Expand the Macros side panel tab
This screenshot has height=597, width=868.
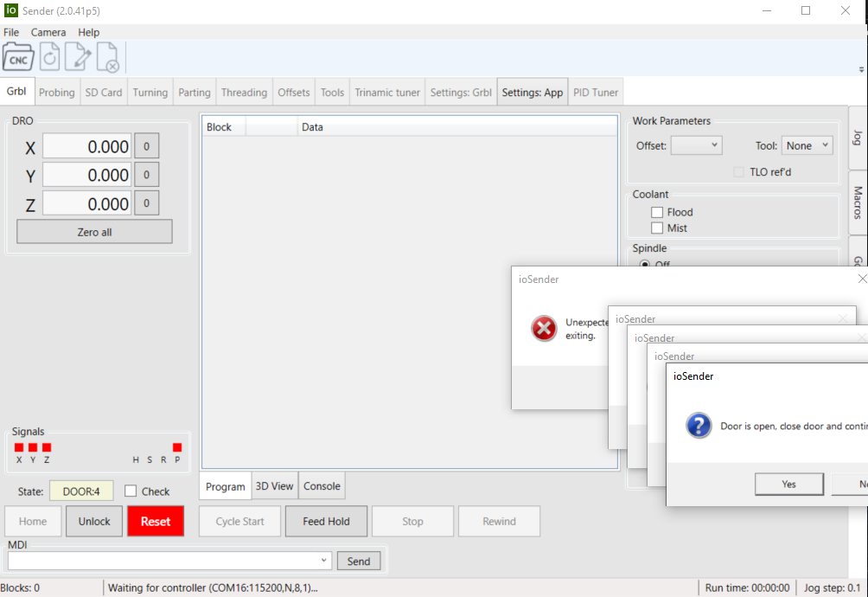858,202
